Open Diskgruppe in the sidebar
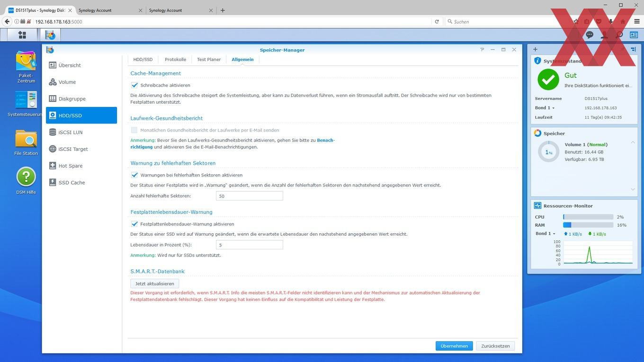This screenshot has height=362, width=644. tap(81, 99)
